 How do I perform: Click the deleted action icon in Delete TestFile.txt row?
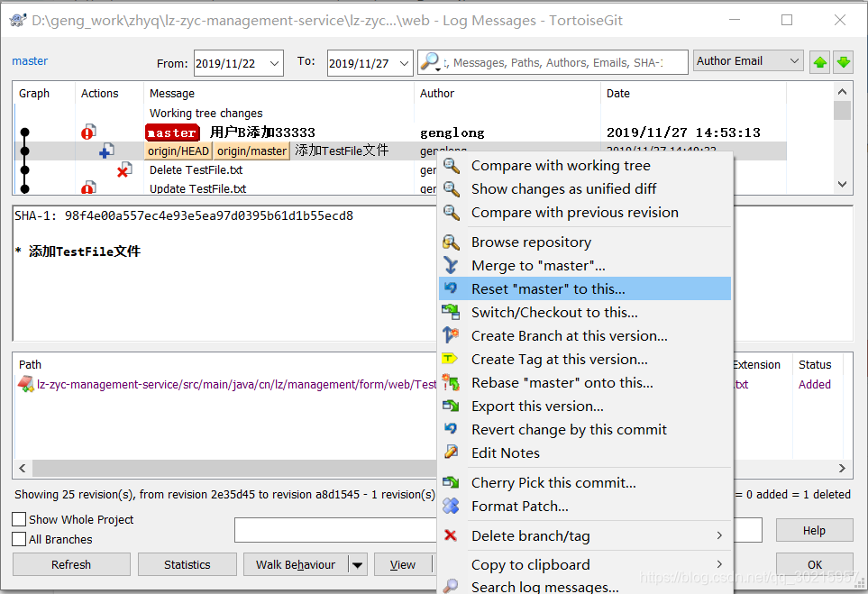click(124, 170)
